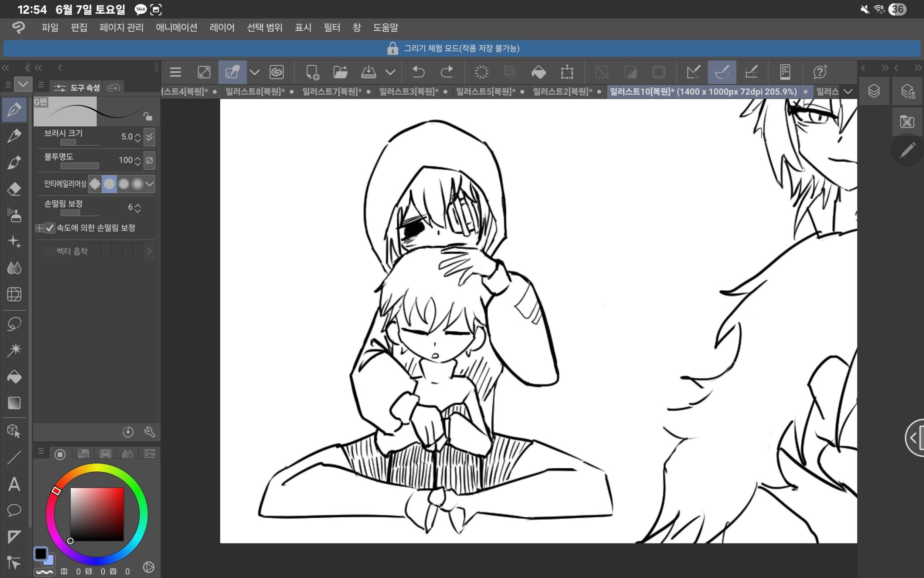Open the save options dropdown arrow
924x578 pixels.
point(390,72)
